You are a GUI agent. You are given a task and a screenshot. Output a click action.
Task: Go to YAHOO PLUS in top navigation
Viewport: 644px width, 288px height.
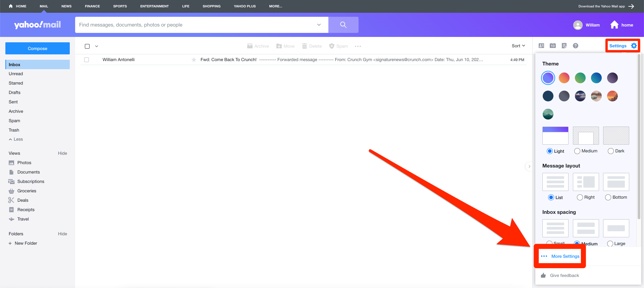245,6
